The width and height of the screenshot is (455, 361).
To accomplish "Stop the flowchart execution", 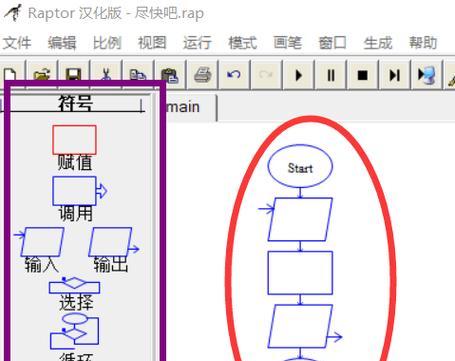I will 363,75.
